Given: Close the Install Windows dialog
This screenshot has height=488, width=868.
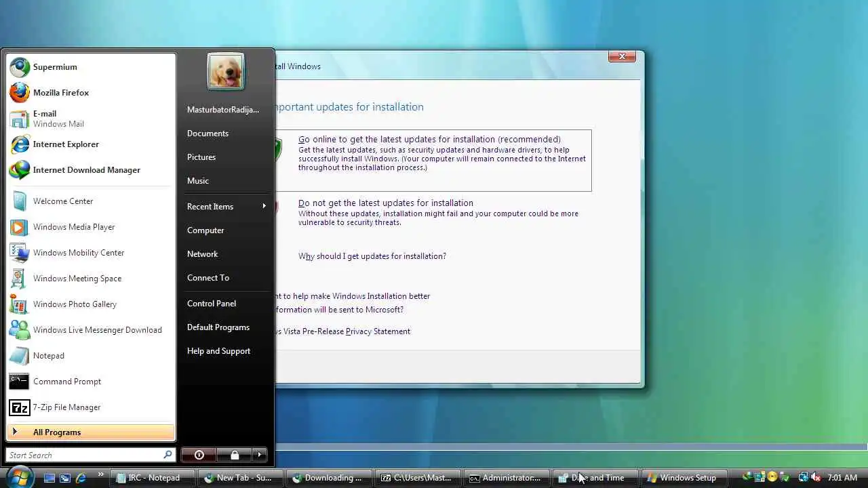Looking at the screenshot, I should point(622,56).
